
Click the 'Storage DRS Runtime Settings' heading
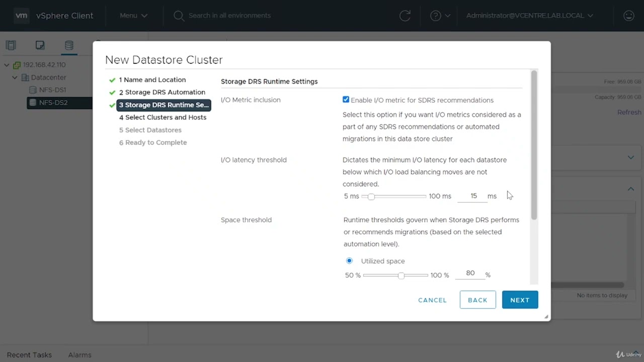point(269,81)
